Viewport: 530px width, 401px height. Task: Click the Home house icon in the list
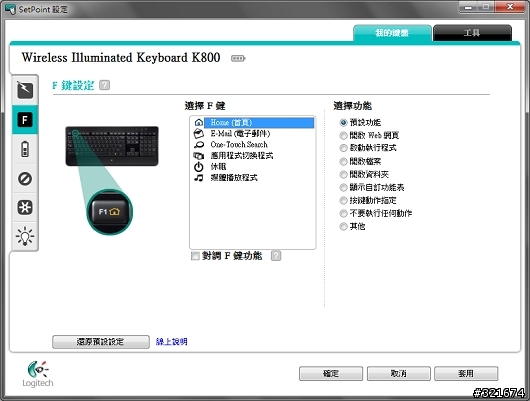[x=199, y=122]
